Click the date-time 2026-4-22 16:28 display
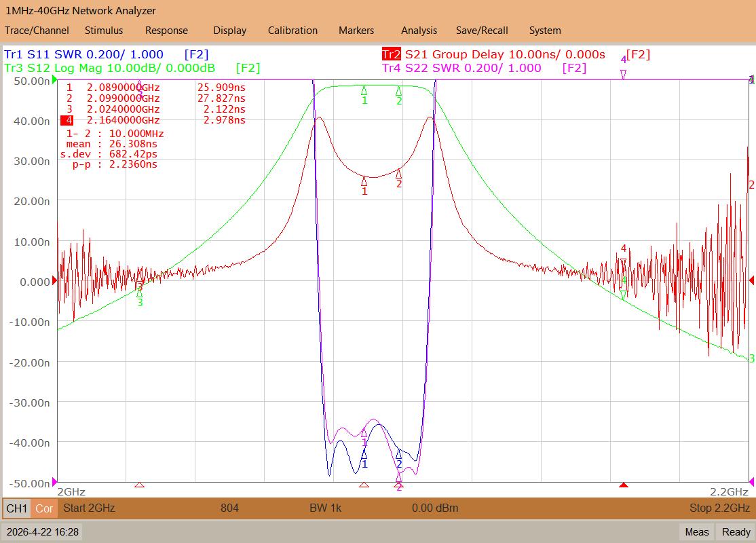 [x=43, y=532]
